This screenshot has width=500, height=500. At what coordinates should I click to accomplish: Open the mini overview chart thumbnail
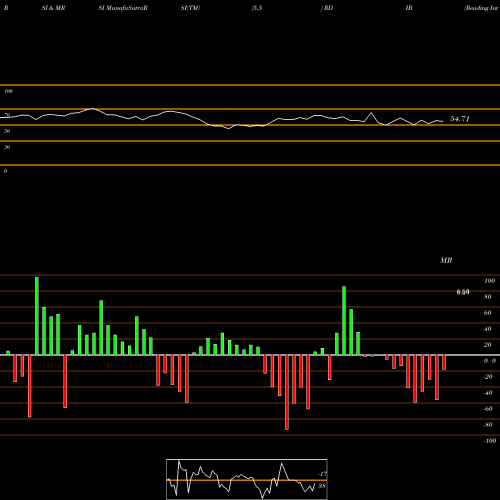(247, 479)
